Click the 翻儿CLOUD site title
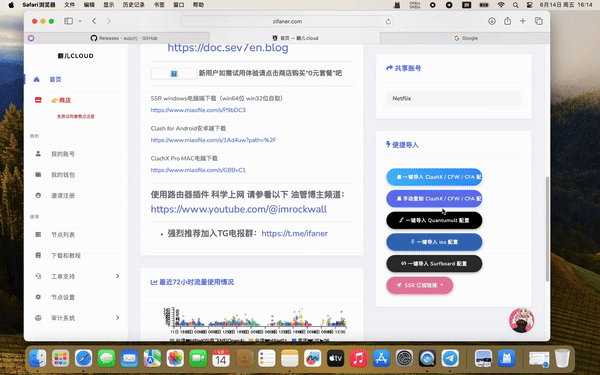This screenshot has width=600, height=375. 76,56
